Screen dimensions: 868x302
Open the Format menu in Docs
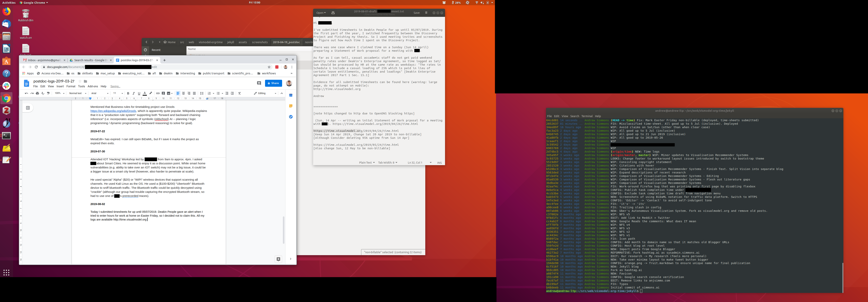[x=71, y=87]
